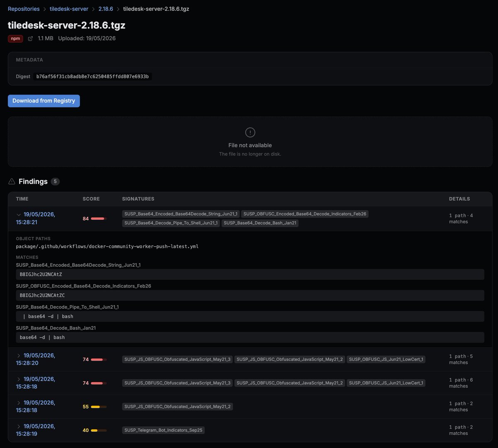Click the docker-community-worker-push-latest.yml object path
This screenshot has height=448, width=498.
107,246
